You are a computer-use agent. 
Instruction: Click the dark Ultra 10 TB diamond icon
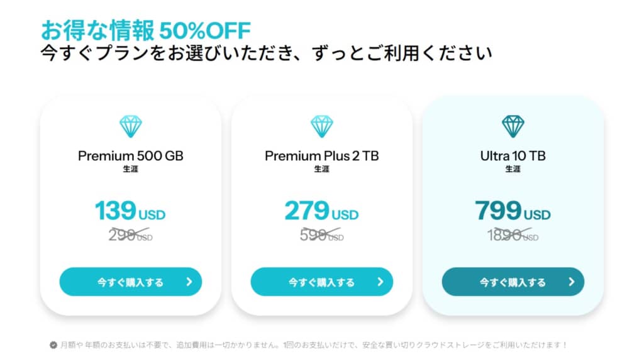513,126
